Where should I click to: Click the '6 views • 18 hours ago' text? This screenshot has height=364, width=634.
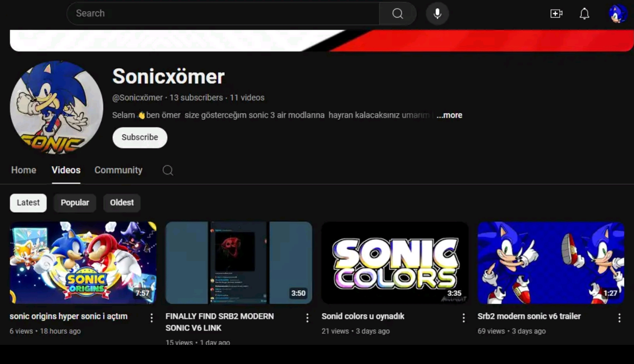[x=45, y=331]
